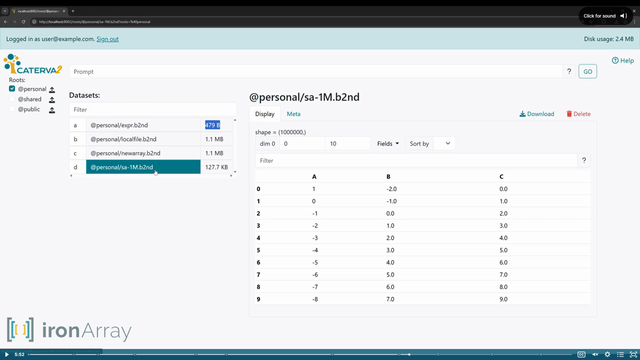Upload to the @shared root
The height and width of the screenshot is (360, 640).
pyautogui.click(x=52, y=100)
